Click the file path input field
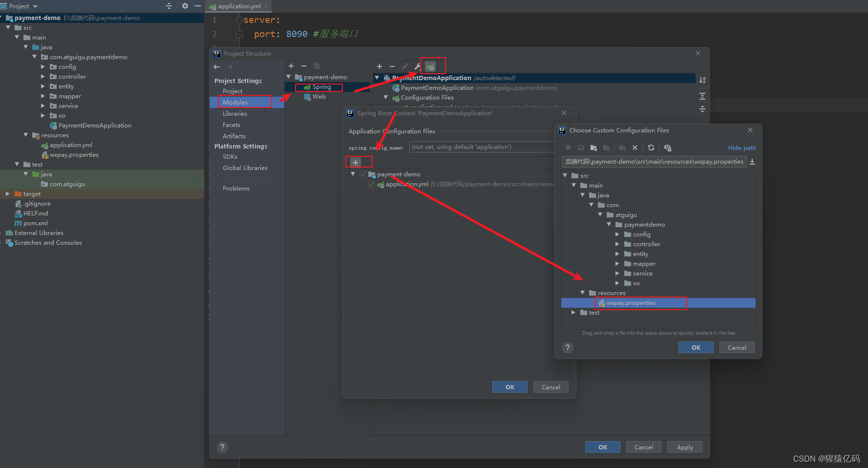The image size is (868, 468). pos(654,162)
